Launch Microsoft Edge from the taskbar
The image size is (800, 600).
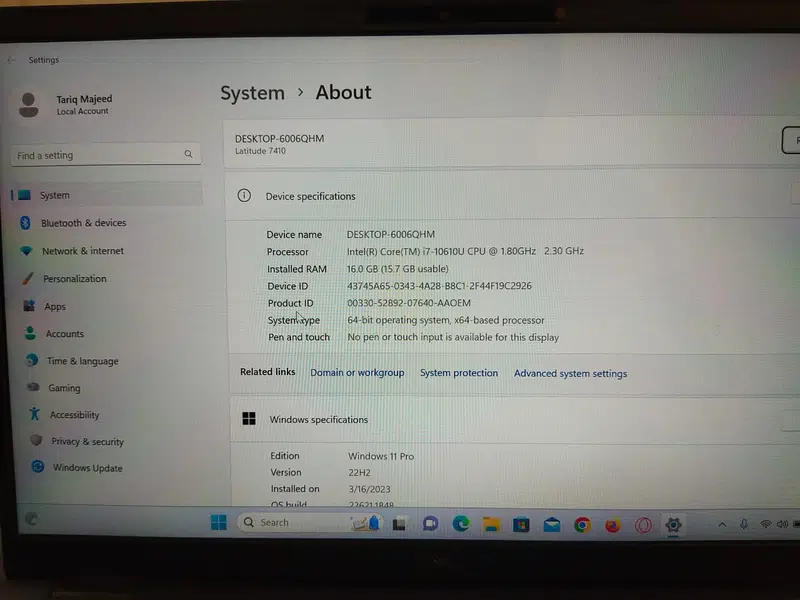[x=461, y=524]
